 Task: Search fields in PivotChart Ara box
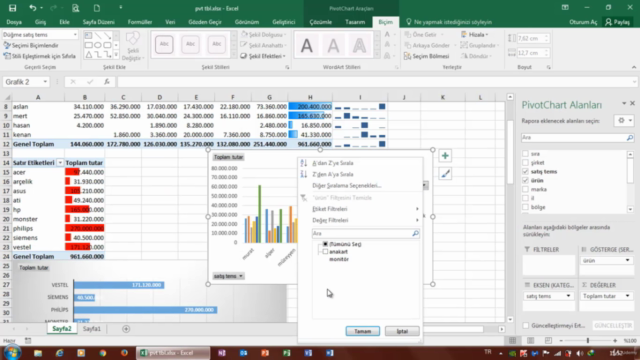(x=573, y=138)
